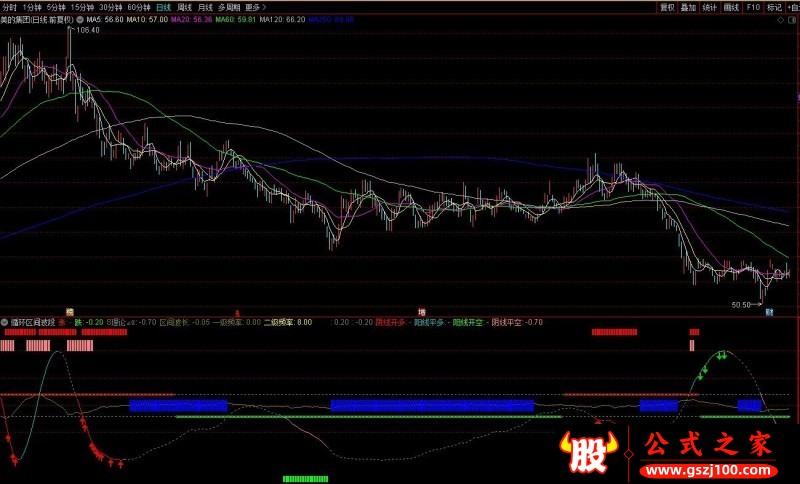Viewport: 800px width, 484px height.
Task: Open the F10 company info button
Action: (753, 7)
